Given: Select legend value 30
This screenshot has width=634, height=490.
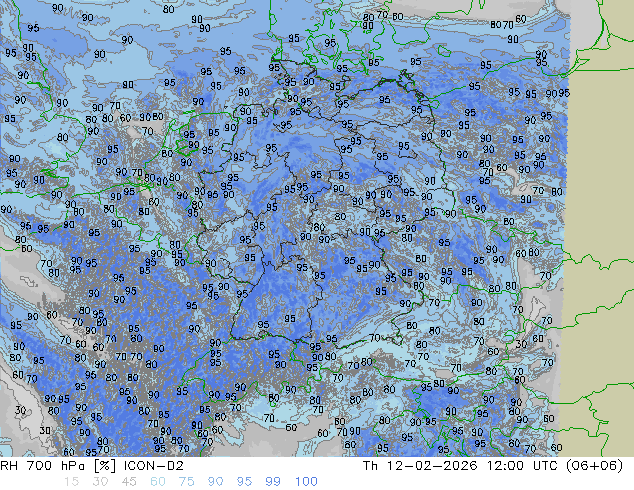Looking at the screenshot, I should (x=100, y=482).
